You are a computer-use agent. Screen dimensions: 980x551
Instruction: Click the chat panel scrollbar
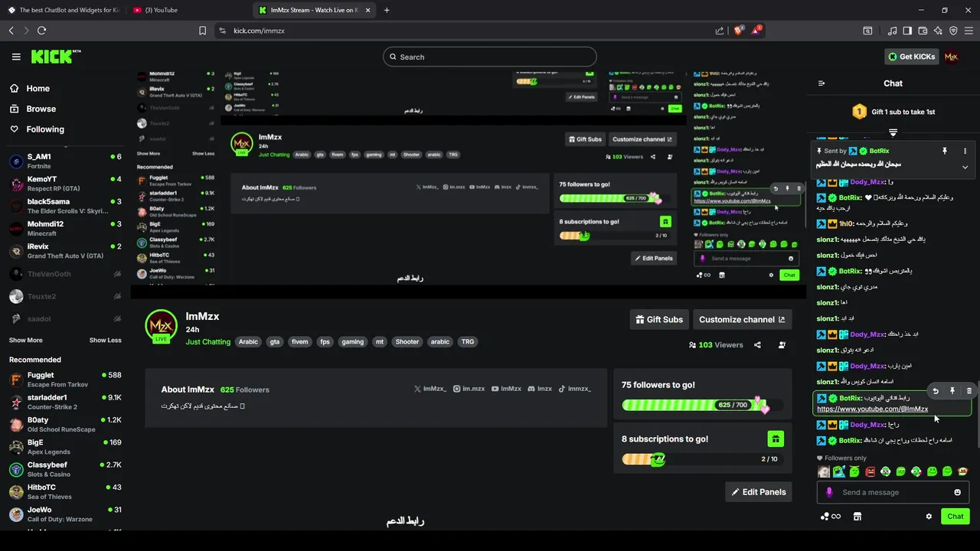pos(978,412)
